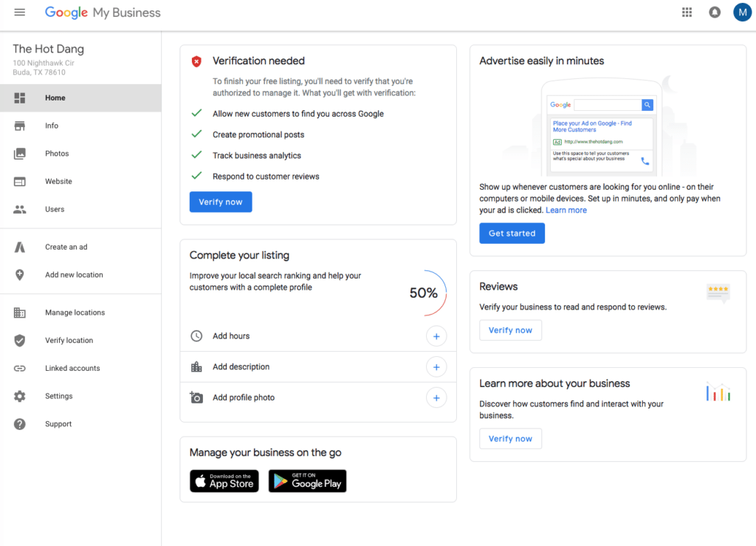Click the Settings gear icon
This screenshot has height=546, width=756.
click(20, 397)
